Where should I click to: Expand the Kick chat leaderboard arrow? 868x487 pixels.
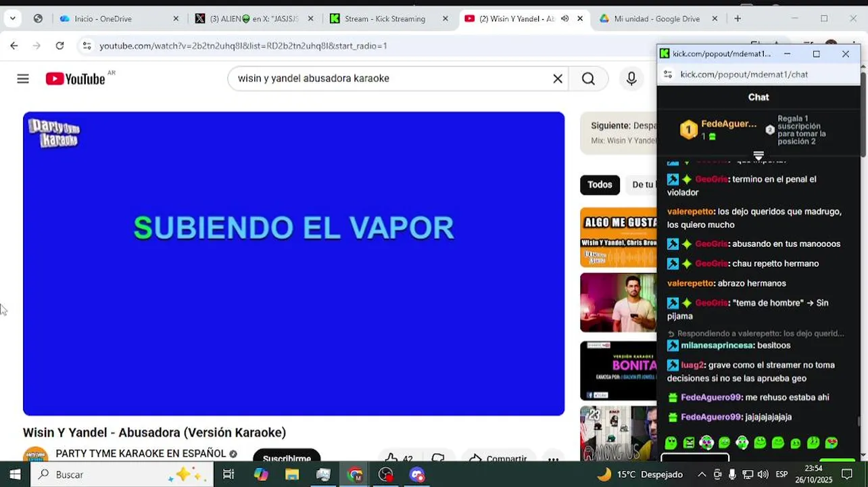tap(758, 156)
